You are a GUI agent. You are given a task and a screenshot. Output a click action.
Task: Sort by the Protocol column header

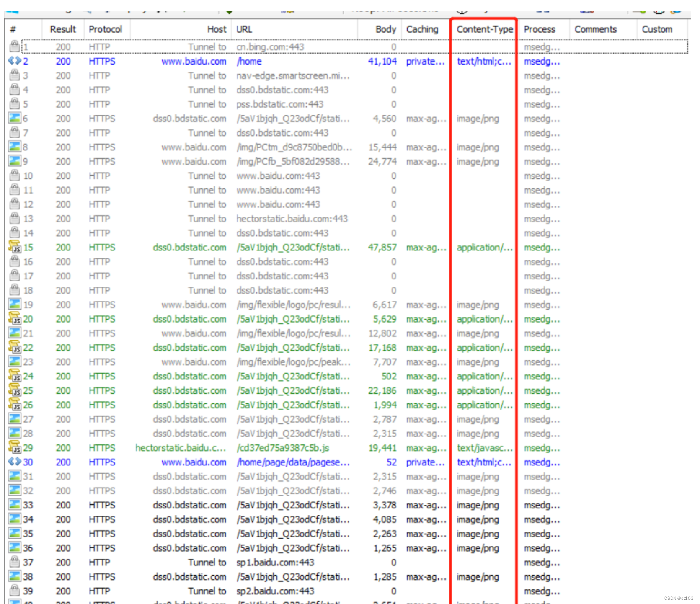[x=107, y=29]
